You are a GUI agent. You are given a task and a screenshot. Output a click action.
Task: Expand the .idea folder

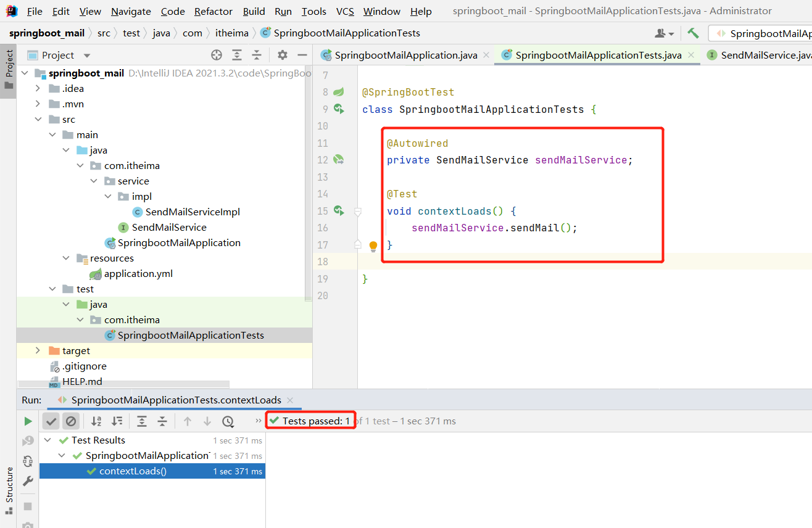click(38, 88)
